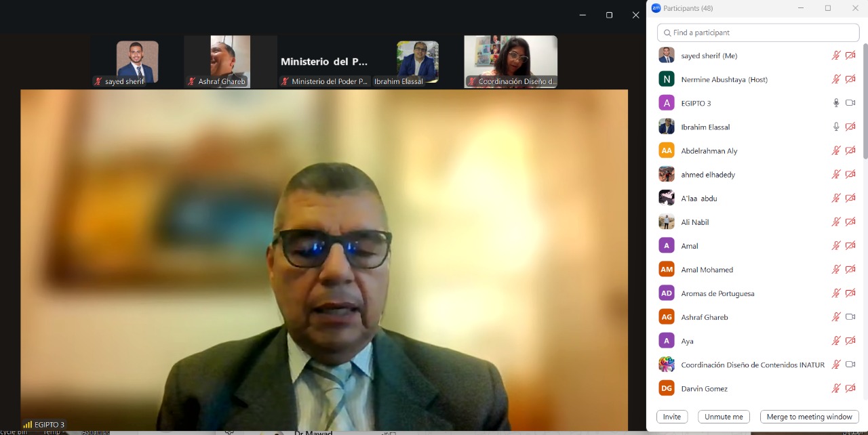Viewport: 868px width, 435px height.
Task: Click camera icon next to EGIPTO 3
Action: [850, 103]
